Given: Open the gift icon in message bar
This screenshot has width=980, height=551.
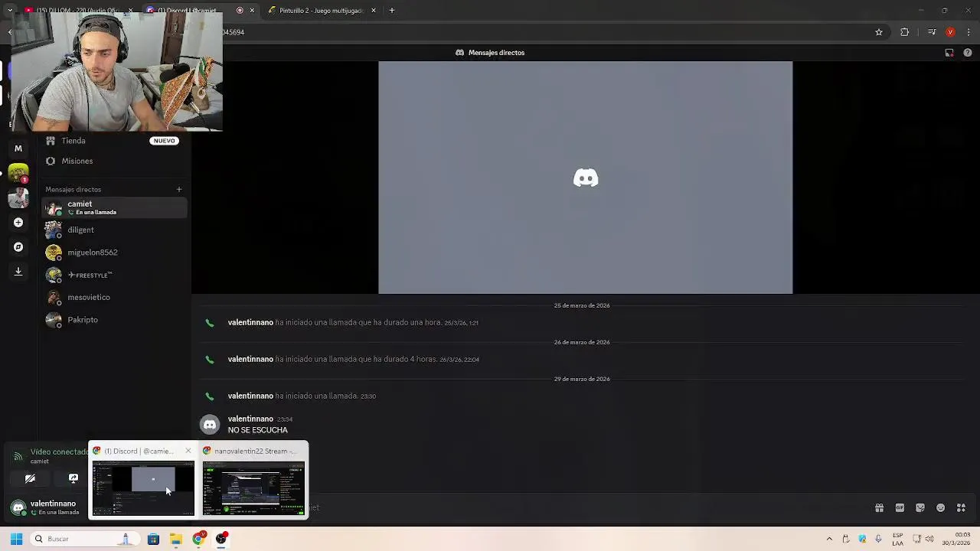Looking at the screenshot, I should click(x=879, y=507).
